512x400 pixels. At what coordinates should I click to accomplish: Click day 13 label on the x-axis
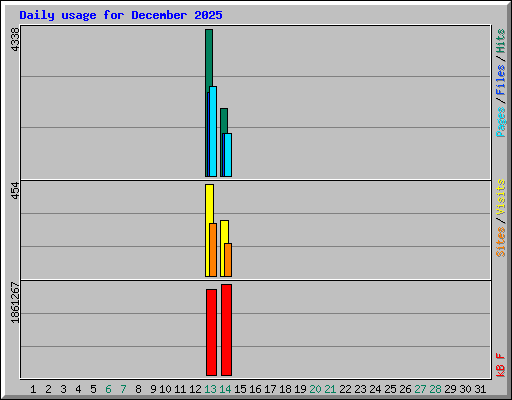pyautogui.click(x=210, y=389)
